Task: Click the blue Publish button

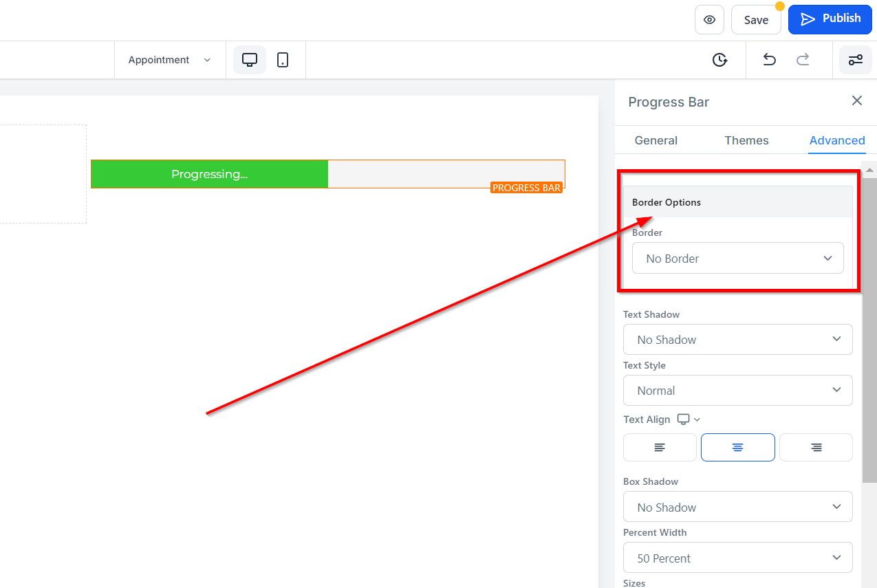Action: (x=830, y=19)
